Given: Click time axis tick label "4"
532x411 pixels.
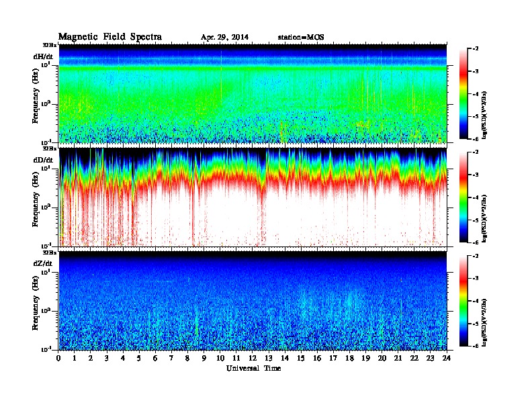Looking at the screenshot, I should [123, 358].
